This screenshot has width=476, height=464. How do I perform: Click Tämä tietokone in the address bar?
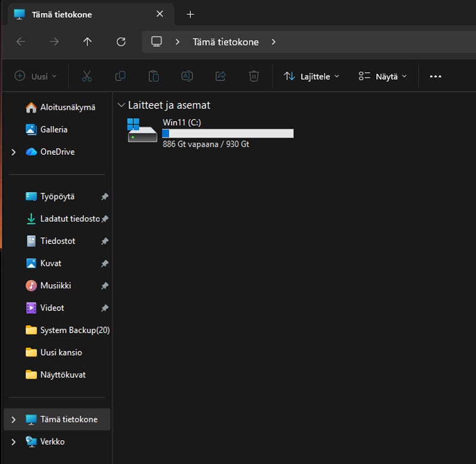point(226,42)
